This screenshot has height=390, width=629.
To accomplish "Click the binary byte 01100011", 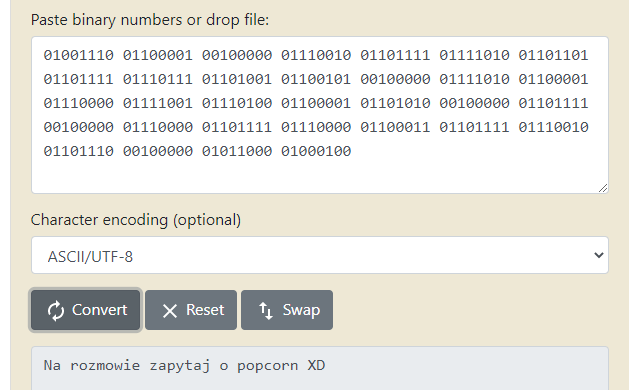I will point(395,127).
